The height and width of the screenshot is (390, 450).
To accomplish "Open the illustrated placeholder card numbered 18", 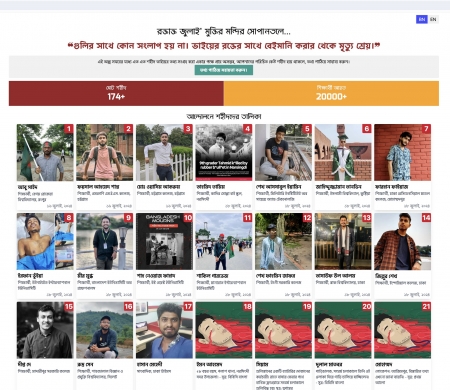I will click(224, 330).
